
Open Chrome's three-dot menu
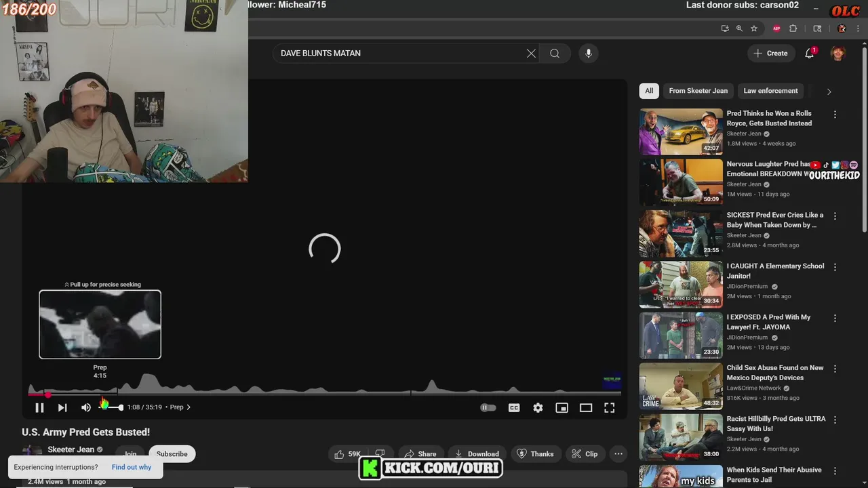(x=858, y=28)
